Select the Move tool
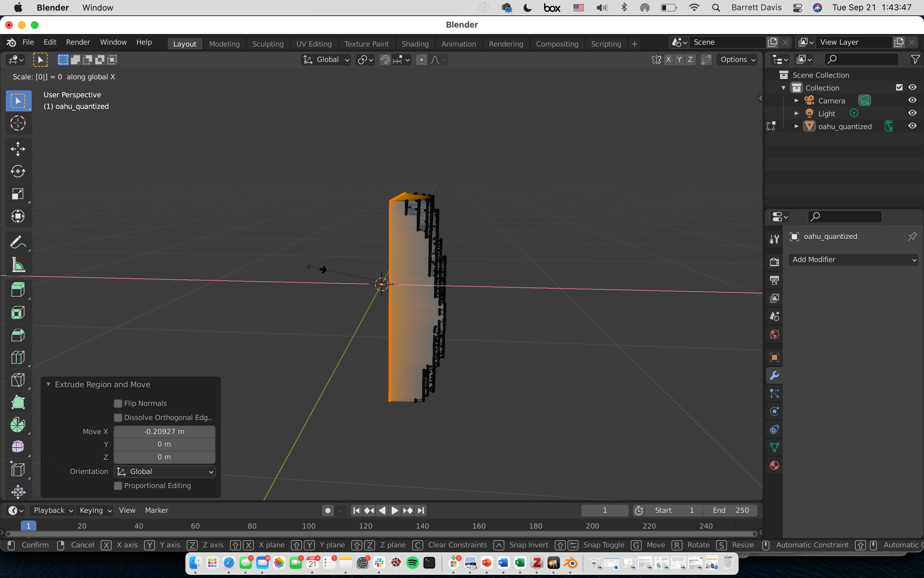Viewport: 924px width, 578px height. [18, 149]
